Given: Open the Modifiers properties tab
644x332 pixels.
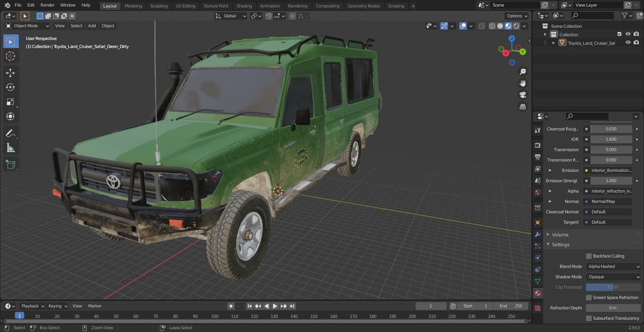Looking at the screenshot, I should 537,234.
